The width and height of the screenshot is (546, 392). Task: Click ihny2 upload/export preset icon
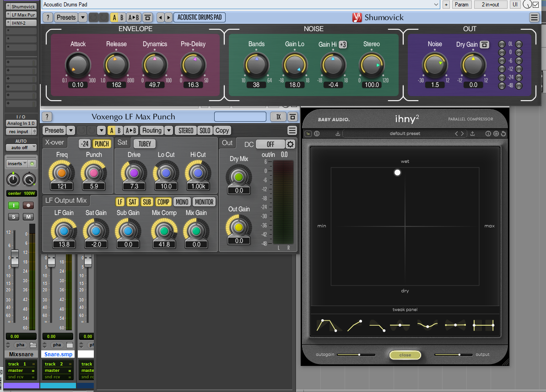tap(472, 134)
